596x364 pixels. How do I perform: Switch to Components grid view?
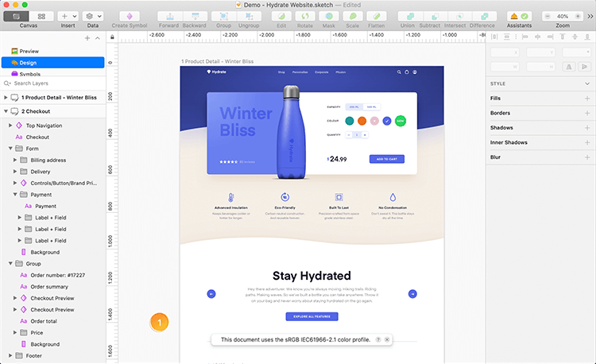click(x=41, y=17)
